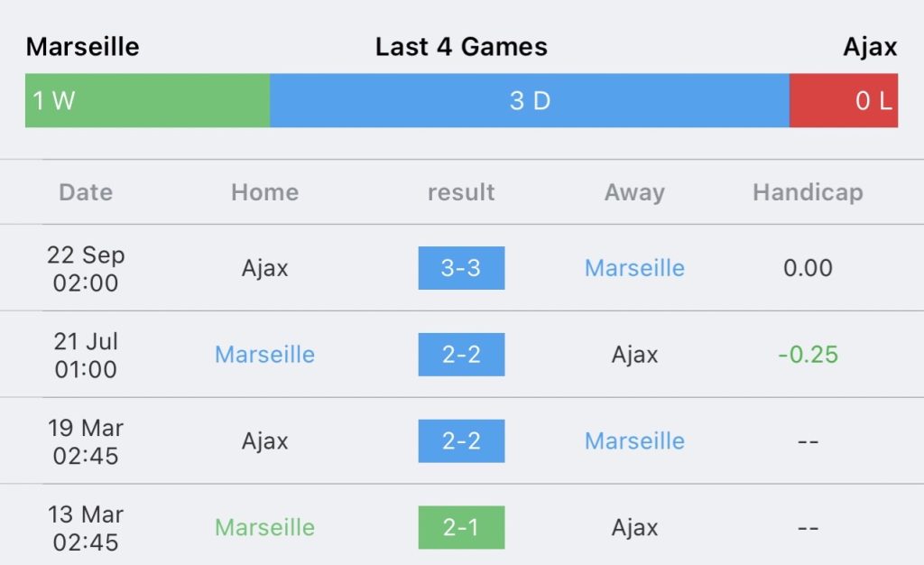The height and width of the screenshot is (565, 924).
Task: Click the Handicap column header
Action: 808,192
